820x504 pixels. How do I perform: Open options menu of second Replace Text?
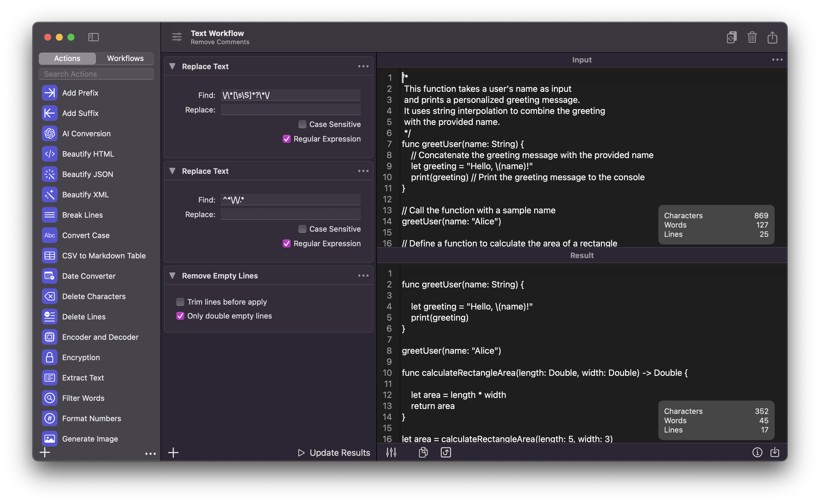point(363,171)
